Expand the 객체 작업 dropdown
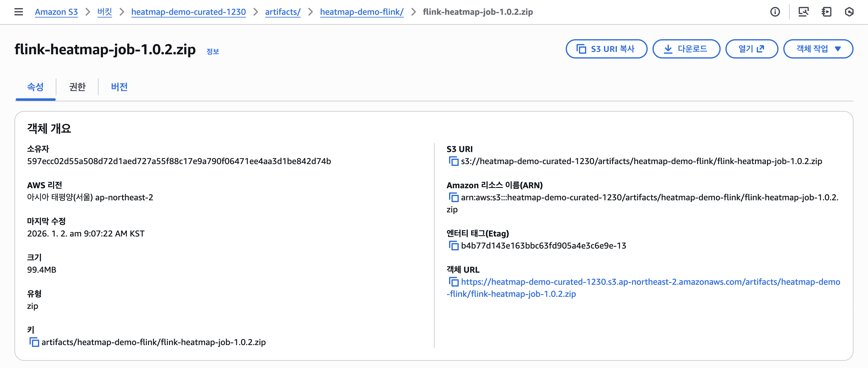 pyautogui.click(x=818, y=49)
